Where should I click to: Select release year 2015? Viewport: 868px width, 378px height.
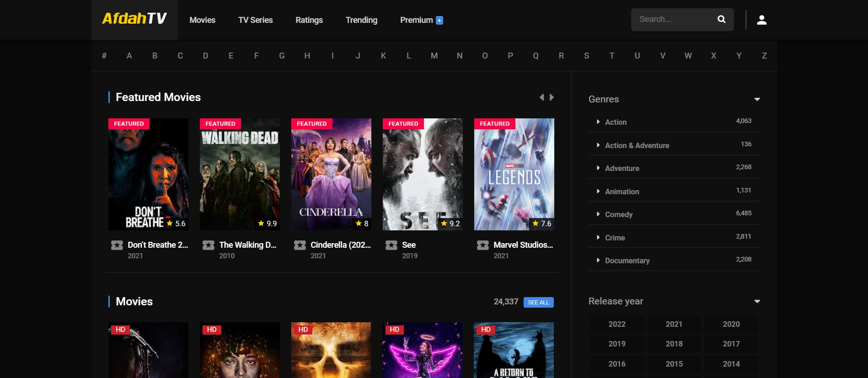tap(674, 364)
